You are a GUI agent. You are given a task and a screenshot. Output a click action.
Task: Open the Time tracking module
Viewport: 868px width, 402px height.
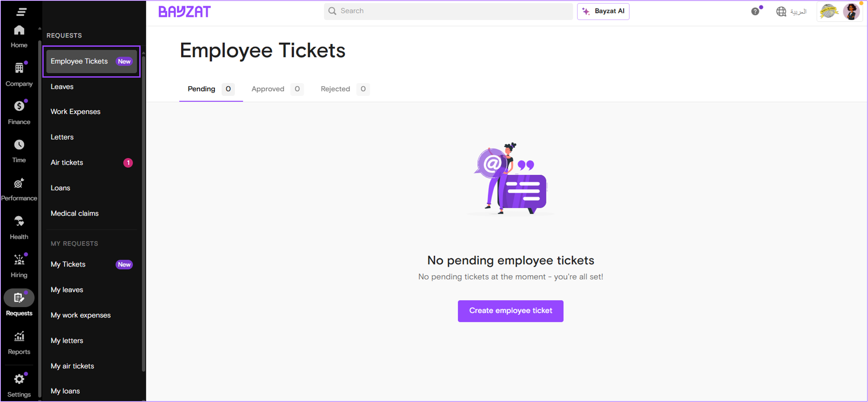tap(19, 151)
